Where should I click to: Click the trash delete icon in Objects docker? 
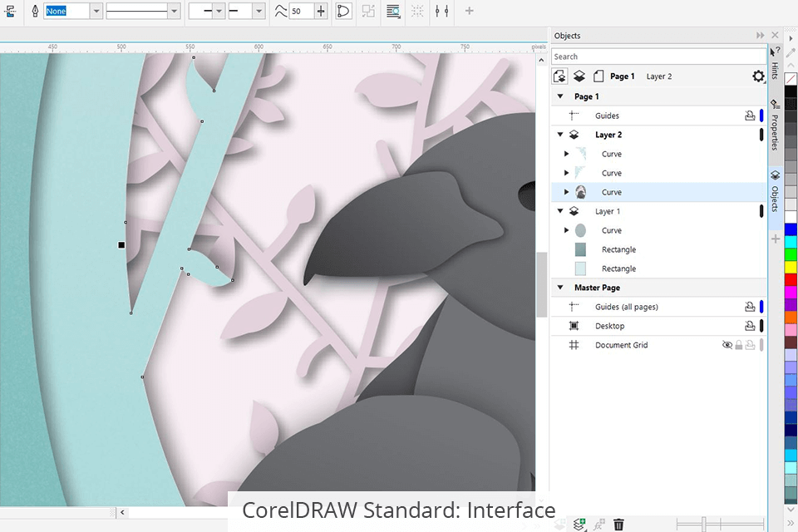[x=618, y=524]
